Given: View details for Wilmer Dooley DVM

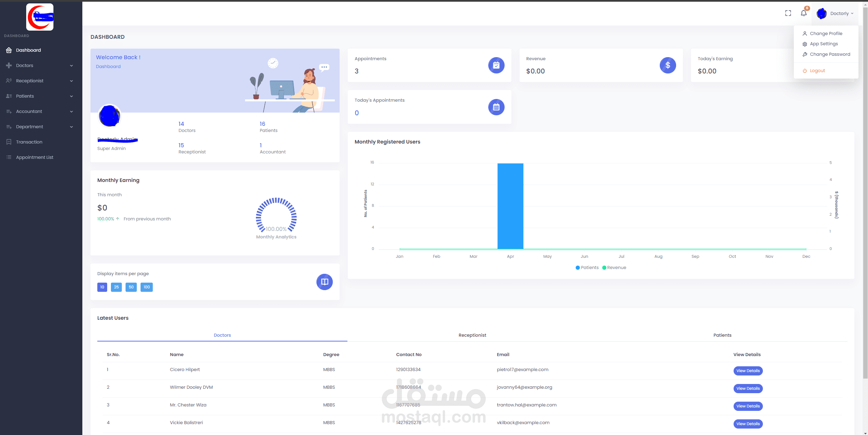Looking at the screenshot, I should [748, 388].
